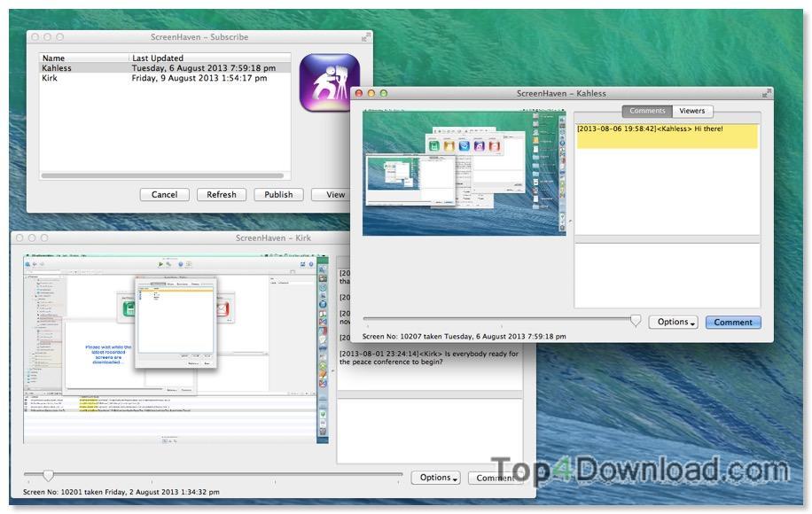Image resolution: width=812 pixels, height=514 pixels.
Task: Open the Options dropdown in Kahless window
Action: pyautogui.click(x=673, y=322)
